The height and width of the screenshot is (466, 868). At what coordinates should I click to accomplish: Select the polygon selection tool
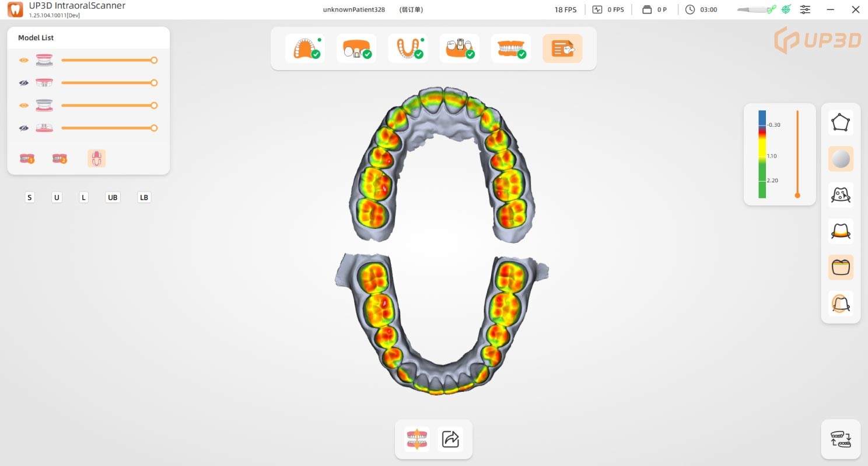click(x=841, y=123)
